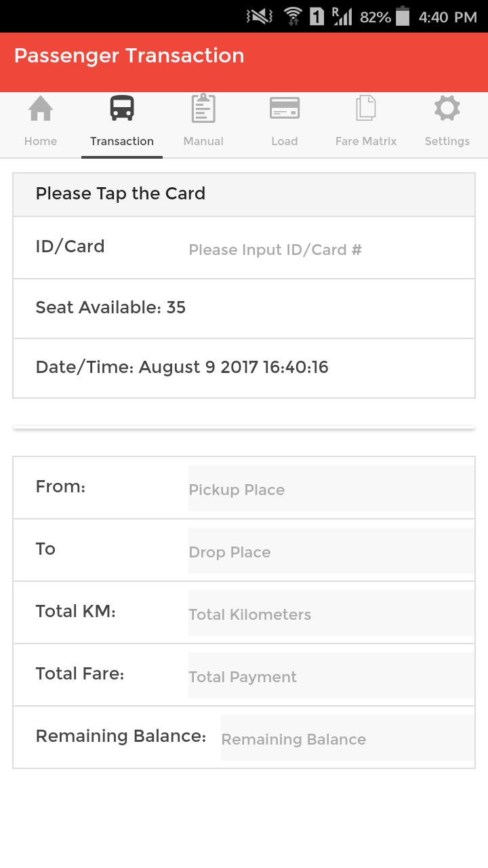Tap the Drop Place field

(331, 551)
